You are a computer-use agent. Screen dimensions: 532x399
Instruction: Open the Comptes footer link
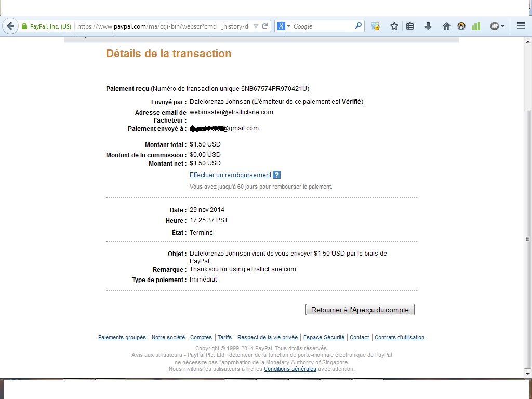click(x=201, y=337)
